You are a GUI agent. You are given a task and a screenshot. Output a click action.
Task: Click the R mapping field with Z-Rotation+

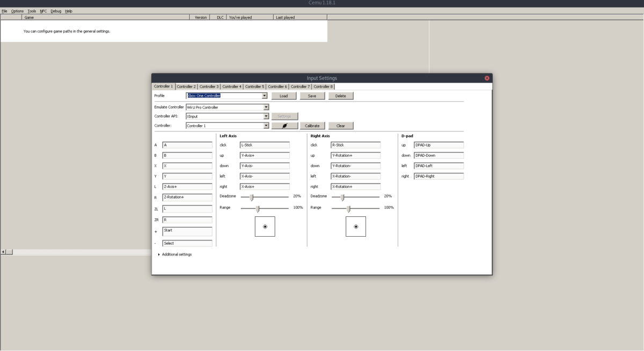187,198
